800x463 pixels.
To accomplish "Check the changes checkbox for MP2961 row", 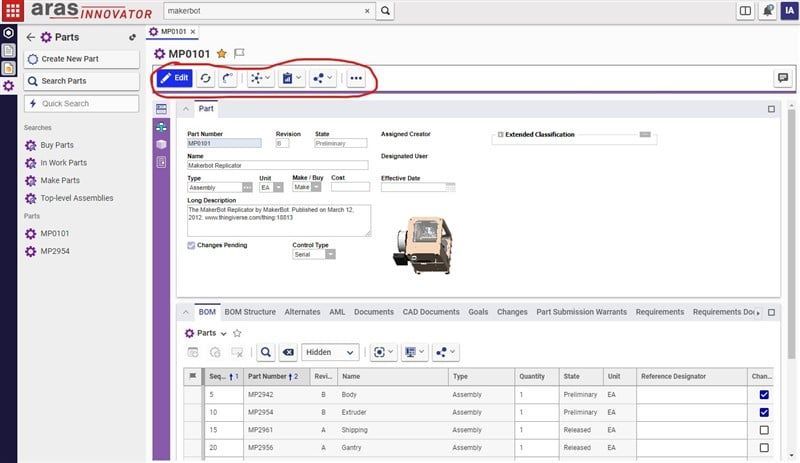I will [x=764, y=430].
